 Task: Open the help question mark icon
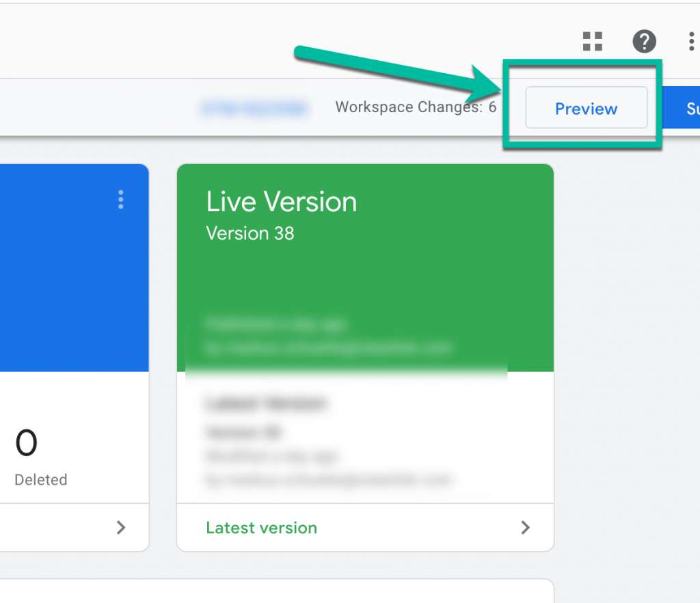(x=644, y=42)
